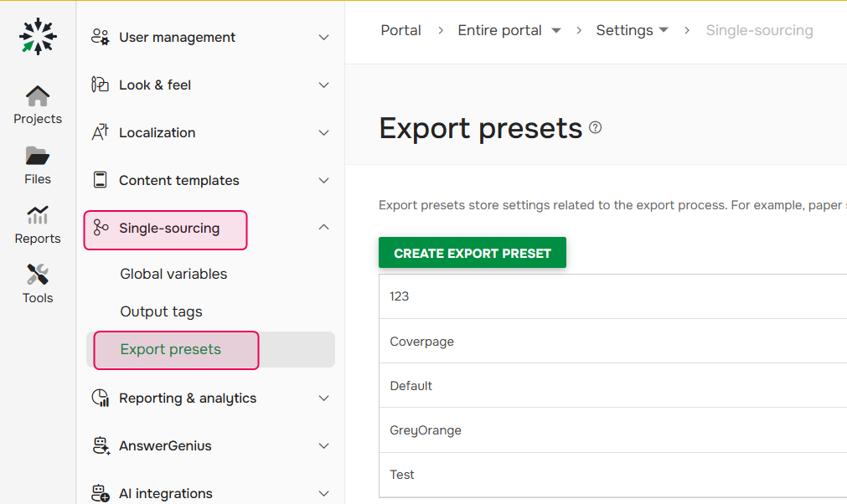This screenshot has height=504, width=847.
Task: Click the AnswerGenius bot icon
Action: point(101,445)
